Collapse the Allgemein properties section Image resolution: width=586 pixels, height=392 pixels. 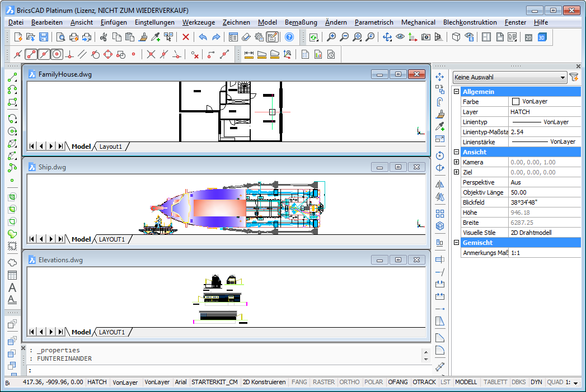(x=457, y=92)
